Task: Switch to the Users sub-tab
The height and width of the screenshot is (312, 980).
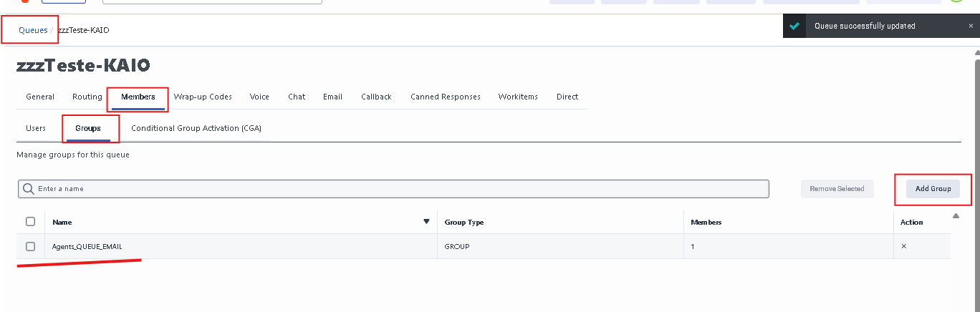Action: click(36, 128)
